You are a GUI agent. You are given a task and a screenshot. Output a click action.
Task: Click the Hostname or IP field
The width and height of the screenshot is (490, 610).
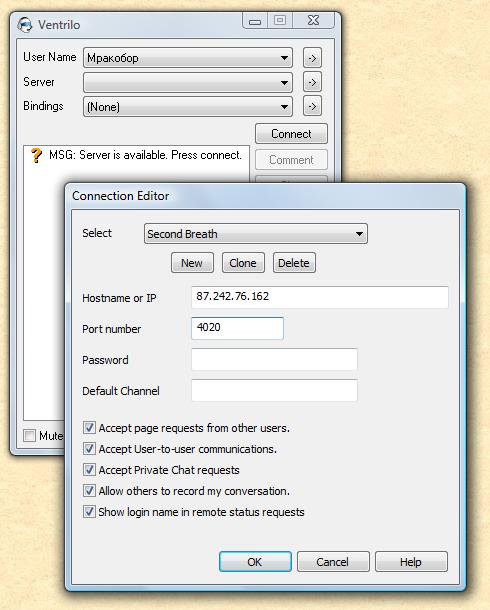click(x=320, y=297)
